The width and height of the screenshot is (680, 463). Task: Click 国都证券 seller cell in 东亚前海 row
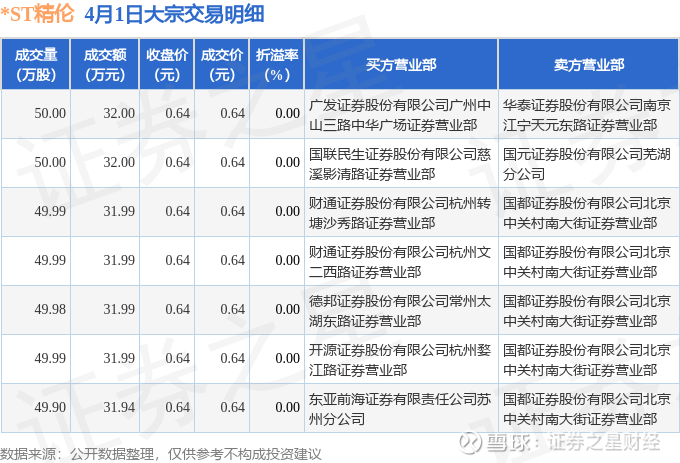[x=587, y=409]
